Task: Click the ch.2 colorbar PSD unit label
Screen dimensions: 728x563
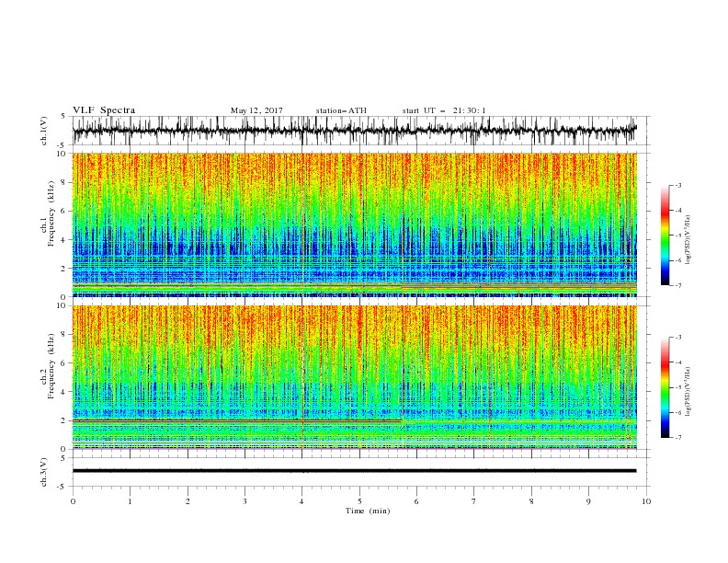Action: tap(688, 392)
